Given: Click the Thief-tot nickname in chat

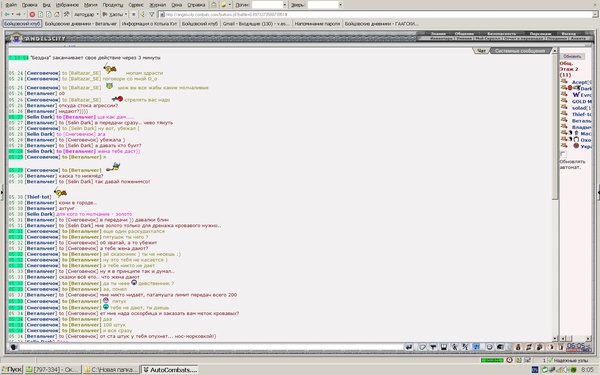Looking at the screenshot, I should (38, 197).
